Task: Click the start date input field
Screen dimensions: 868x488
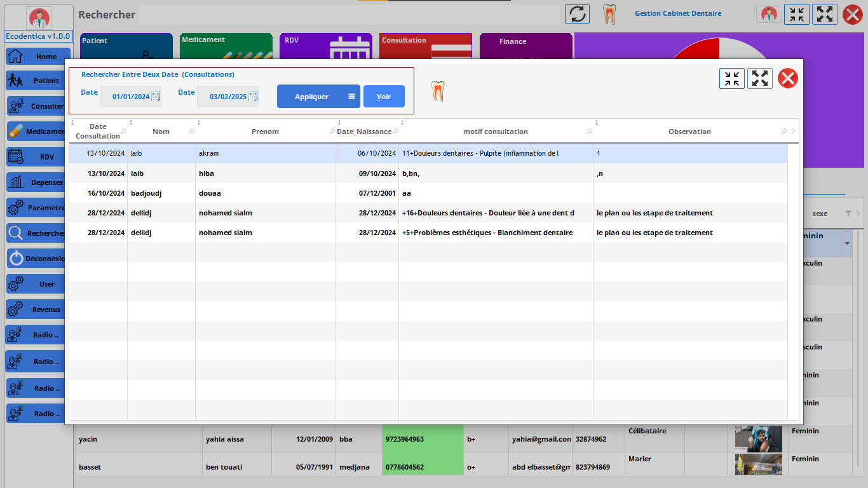Action: click(130, 97)
